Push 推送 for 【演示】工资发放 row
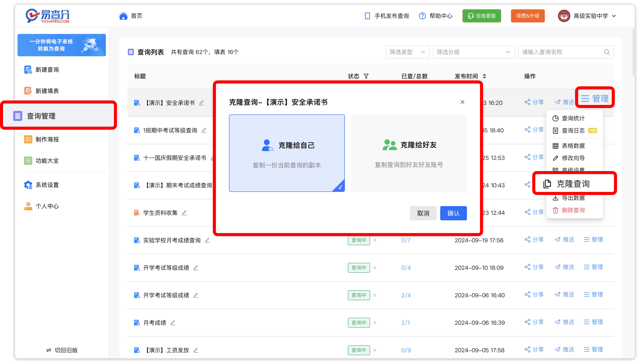 pyautogui.click(x=564, y=349)
